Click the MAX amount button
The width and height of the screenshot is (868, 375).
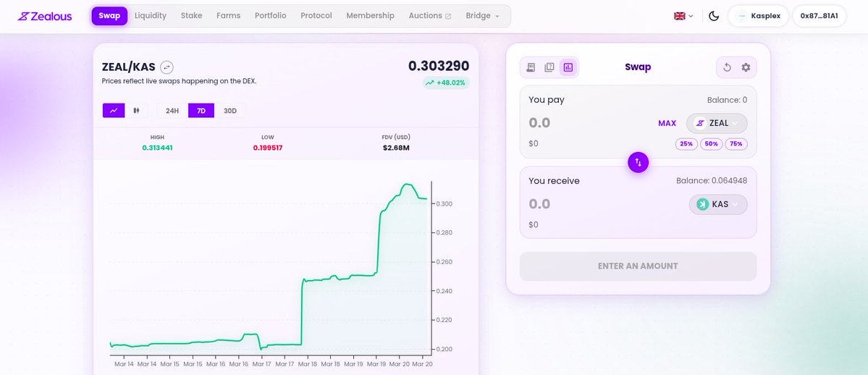667,123
